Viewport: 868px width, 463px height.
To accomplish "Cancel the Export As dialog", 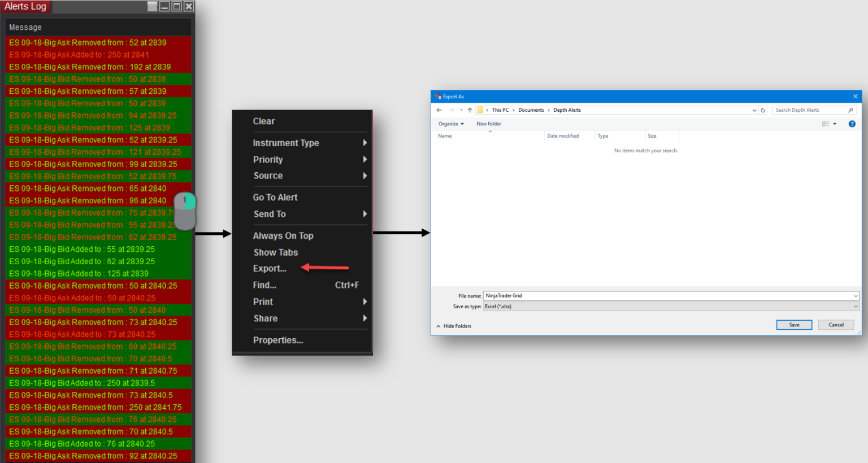I will (836, 325).
